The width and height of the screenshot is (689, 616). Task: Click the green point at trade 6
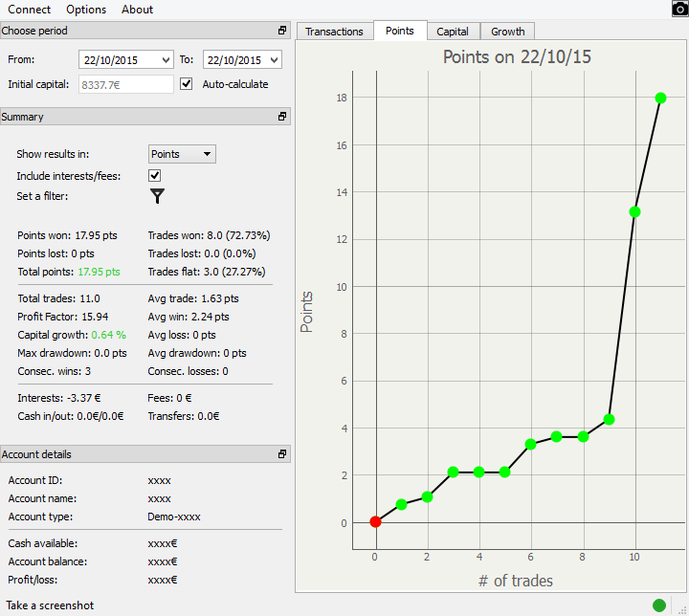tap(530, 444)
